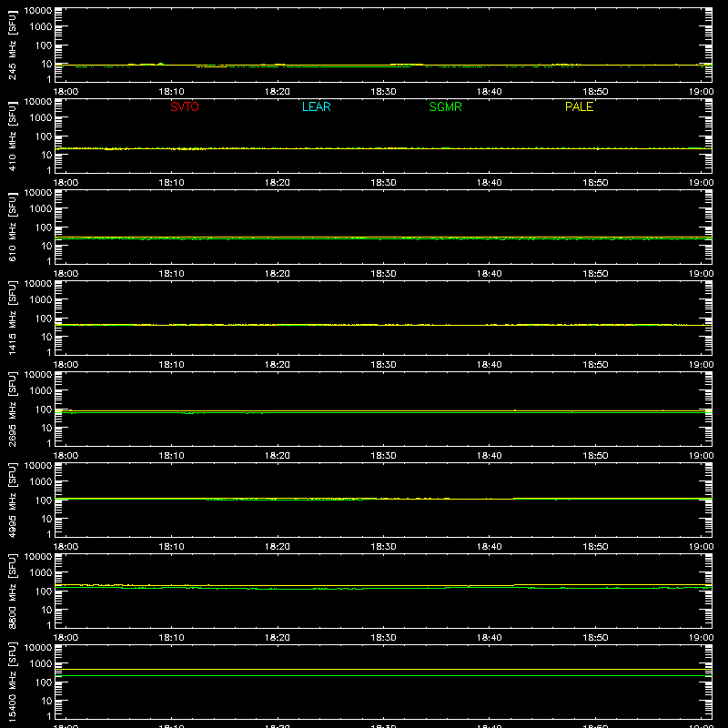Click the 10000 tick label on 2695 MHz axis
728x728 pixels.
point(38,375)
